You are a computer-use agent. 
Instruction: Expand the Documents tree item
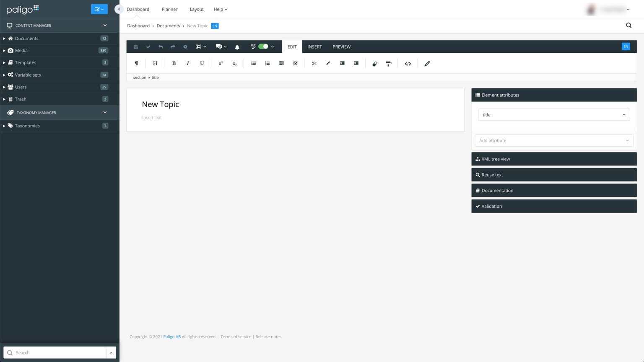coord(4,39)
